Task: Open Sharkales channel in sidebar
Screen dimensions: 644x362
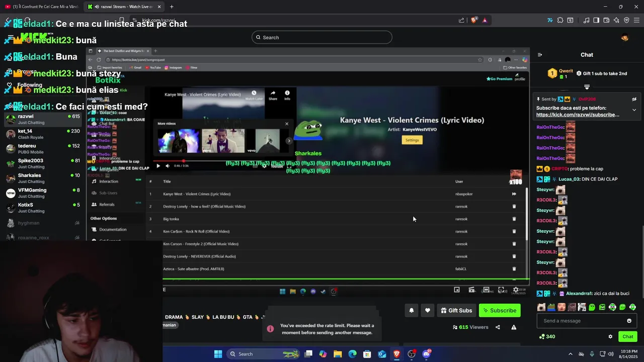Action: tap(43, 178)
